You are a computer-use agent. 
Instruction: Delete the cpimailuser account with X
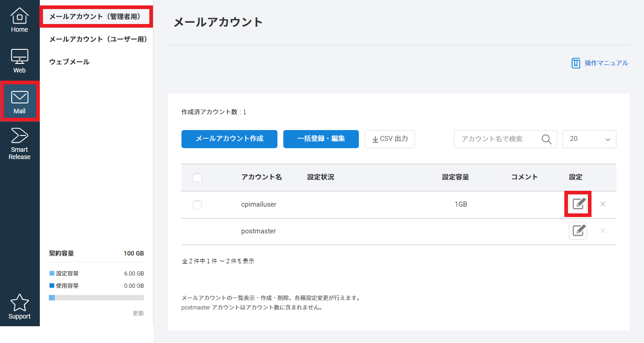(x=602, y=204)
